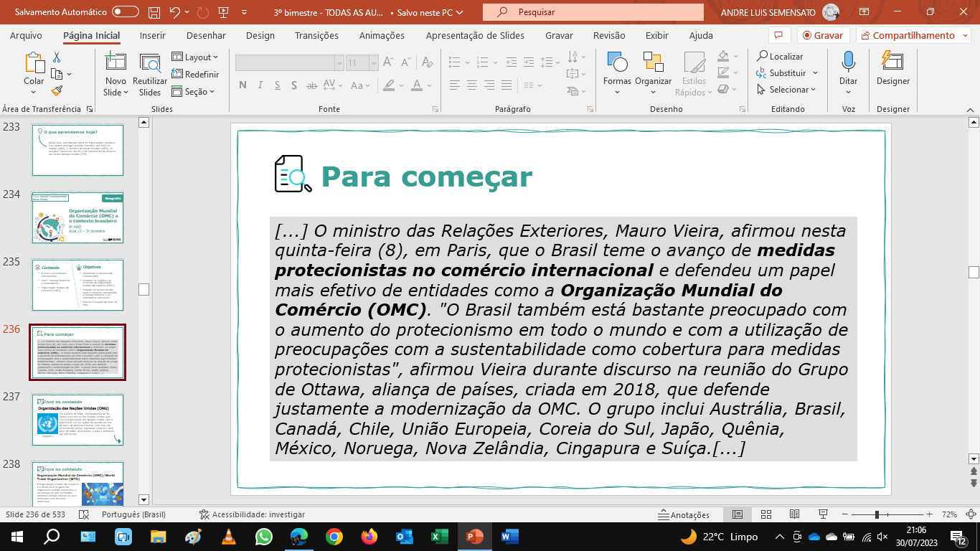This screenshot has height=551, width=980.
Task: Switch to Apresentação de Slides tab
Action: click(475, 35)
